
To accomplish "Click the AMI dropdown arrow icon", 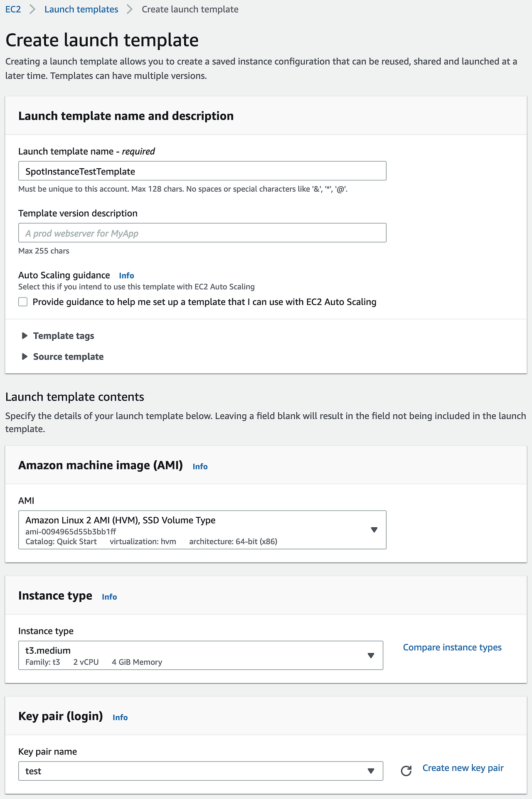I will click(x=374, y=530).
